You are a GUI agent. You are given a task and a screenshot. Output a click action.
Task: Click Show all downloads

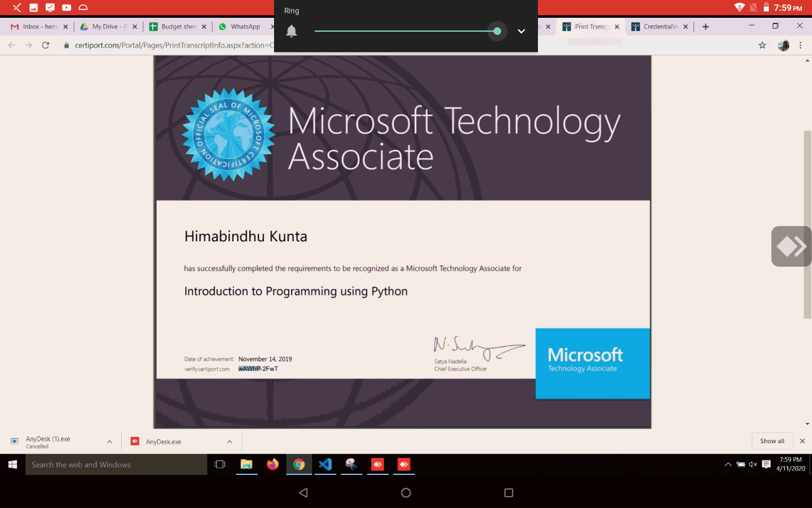coord(772,441)
